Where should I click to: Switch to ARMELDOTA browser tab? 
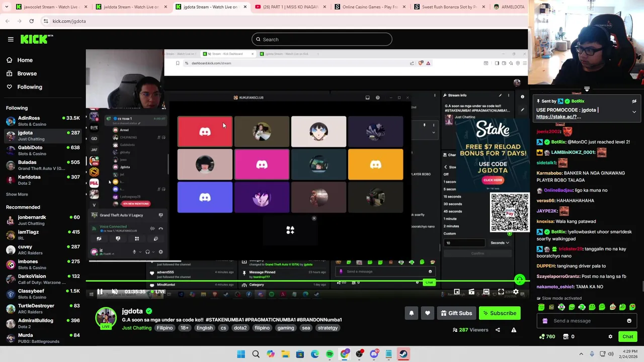pyautogui.click(x=509, y=7)
